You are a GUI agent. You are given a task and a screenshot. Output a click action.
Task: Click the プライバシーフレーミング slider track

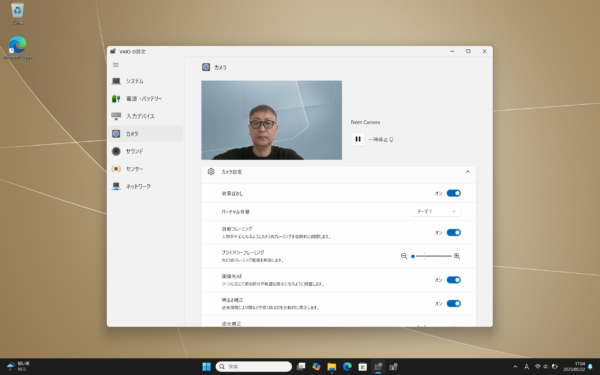[431, 256]
